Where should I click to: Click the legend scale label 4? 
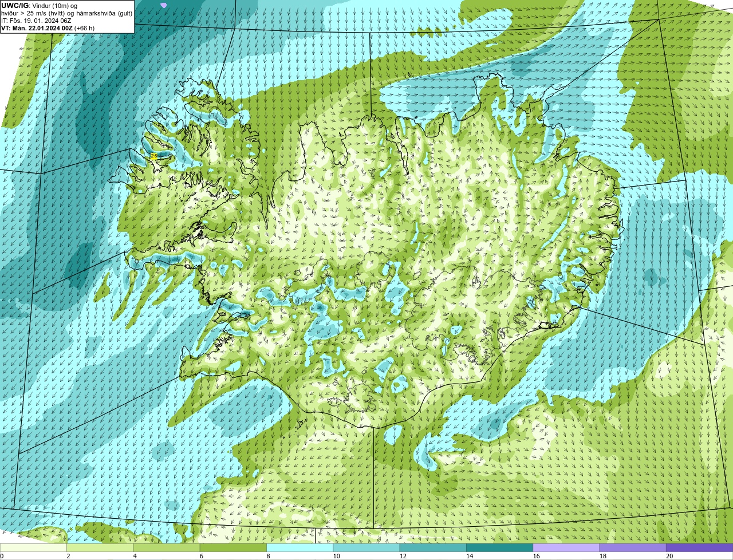pos(135,556)
